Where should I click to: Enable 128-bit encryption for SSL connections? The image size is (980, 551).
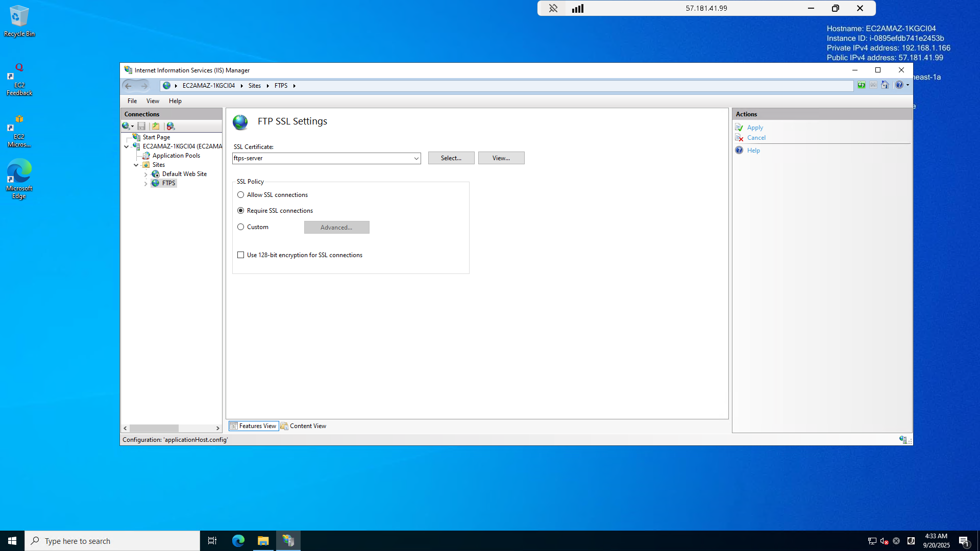pos(240,255)
